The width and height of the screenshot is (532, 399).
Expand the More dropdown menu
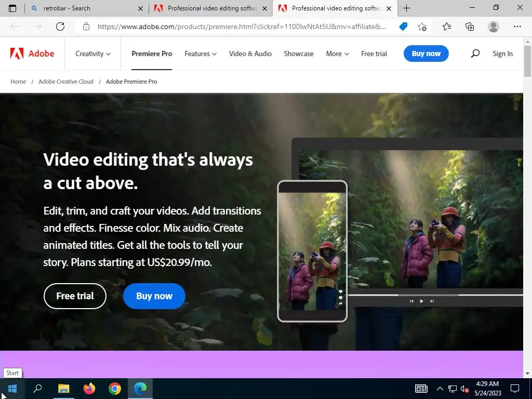tap(338, 54)
